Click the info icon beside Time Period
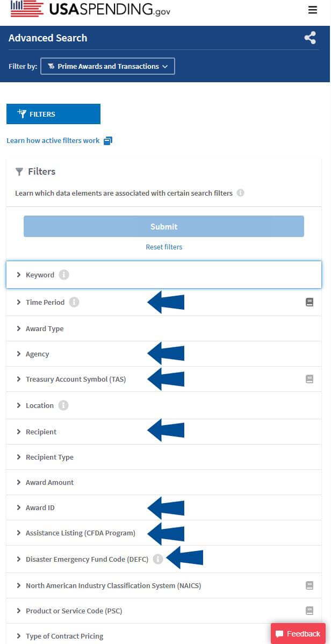The width and height of the screenshot is (331, 644). [74, 302]
